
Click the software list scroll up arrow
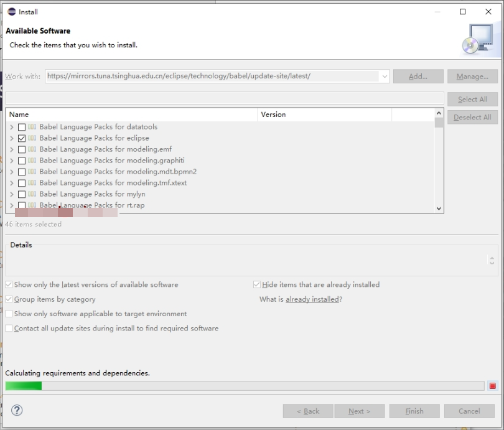click(x=439, y=113)
